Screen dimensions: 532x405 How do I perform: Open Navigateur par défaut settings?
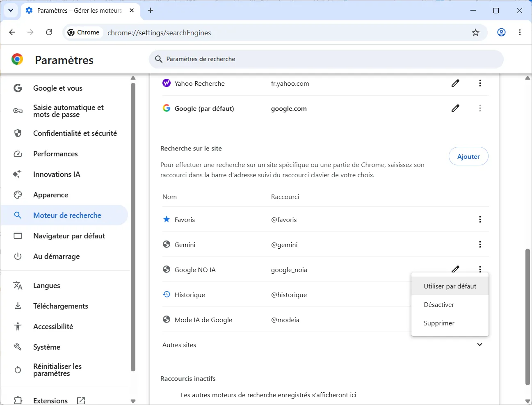69,236
